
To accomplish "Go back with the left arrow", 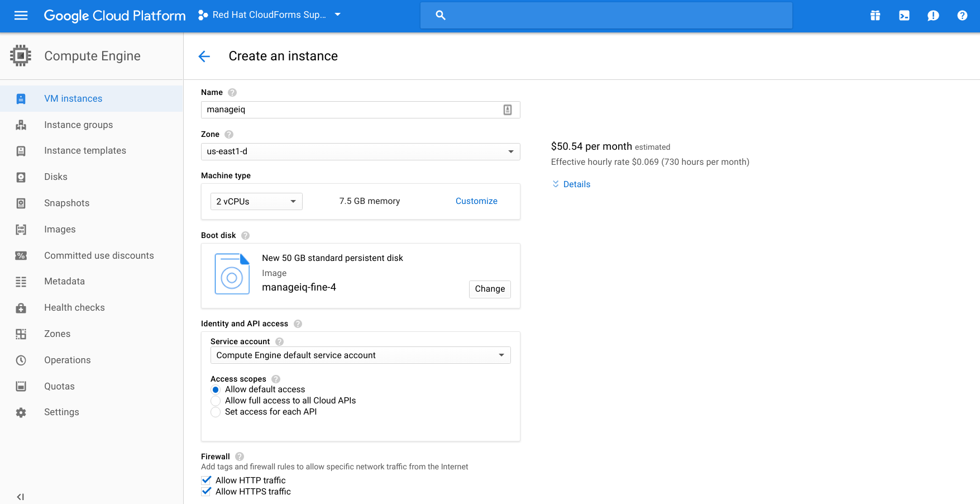I will pyautogui.click(x=204, y=56).
